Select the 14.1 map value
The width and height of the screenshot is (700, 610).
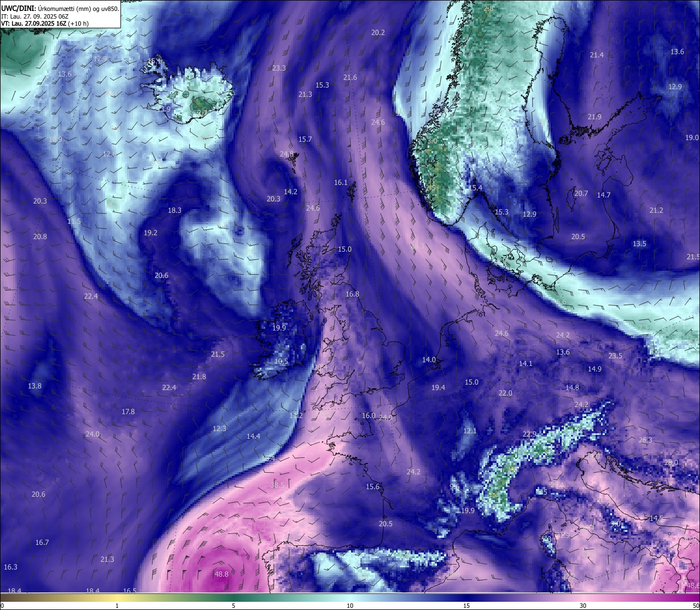[526, 363]
